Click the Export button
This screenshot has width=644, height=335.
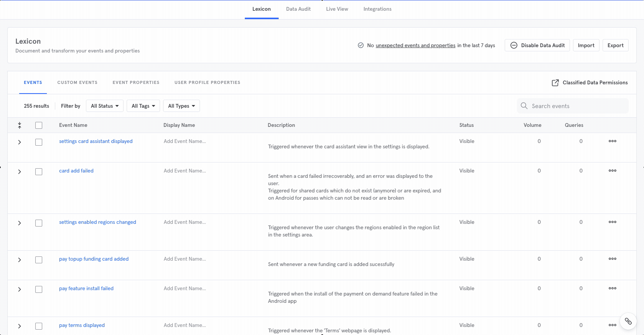[615, 45]
